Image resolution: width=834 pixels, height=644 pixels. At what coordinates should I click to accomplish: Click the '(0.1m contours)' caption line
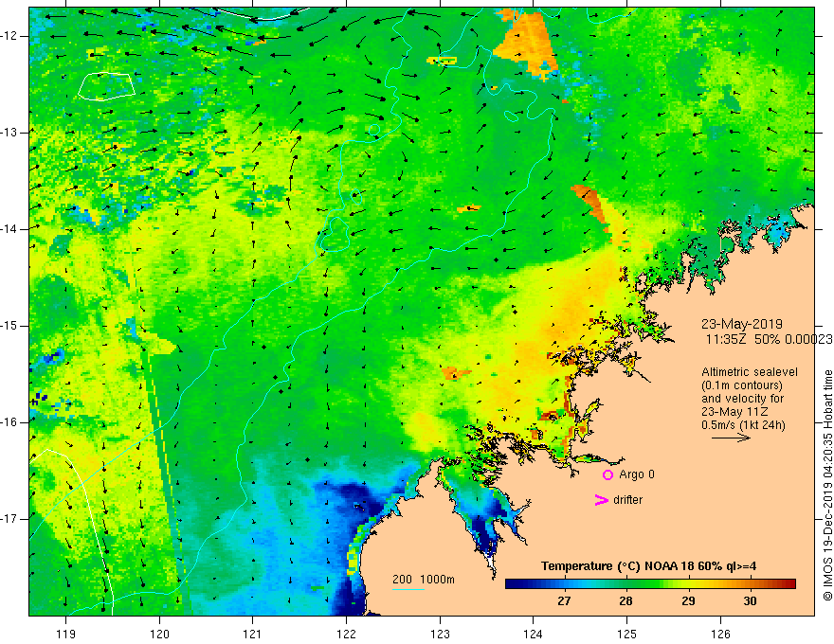click(x=742, y=385)
